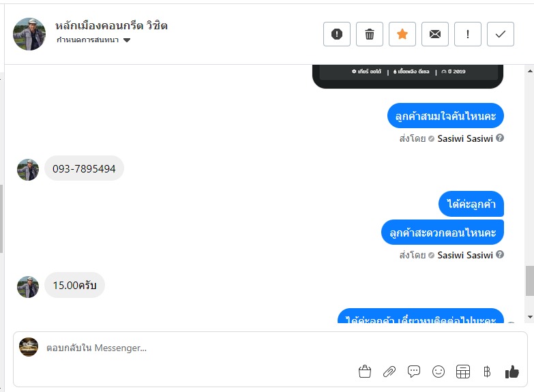The width and height of the screenshot is (534, 392).
Task: Mark conversation unread with the envelope icon
Action: 435,34
